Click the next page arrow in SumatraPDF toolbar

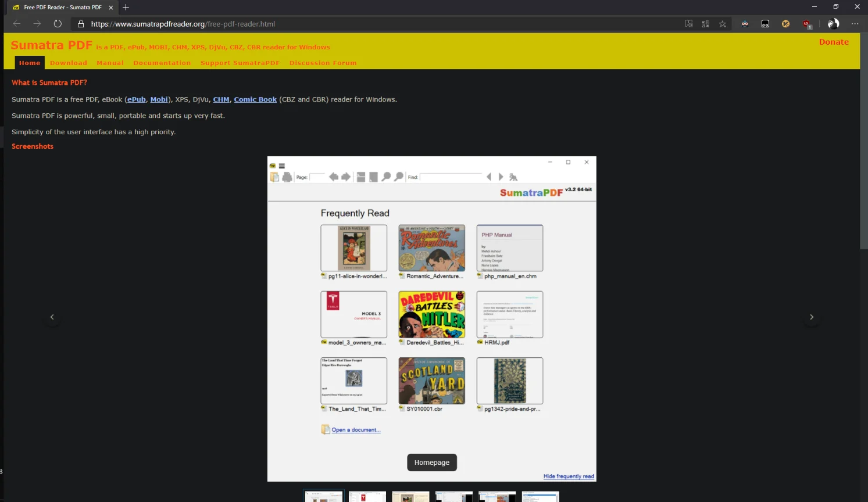pyautogui.click(x=346, y=177)
